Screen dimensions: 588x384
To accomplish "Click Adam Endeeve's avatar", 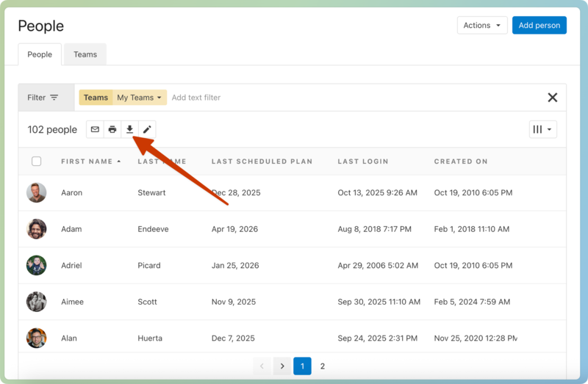I will (x=37, y=229).
